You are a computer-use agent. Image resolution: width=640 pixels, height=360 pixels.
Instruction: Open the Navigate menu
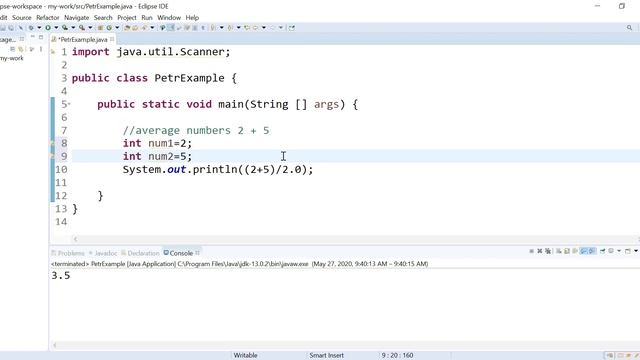76,18
